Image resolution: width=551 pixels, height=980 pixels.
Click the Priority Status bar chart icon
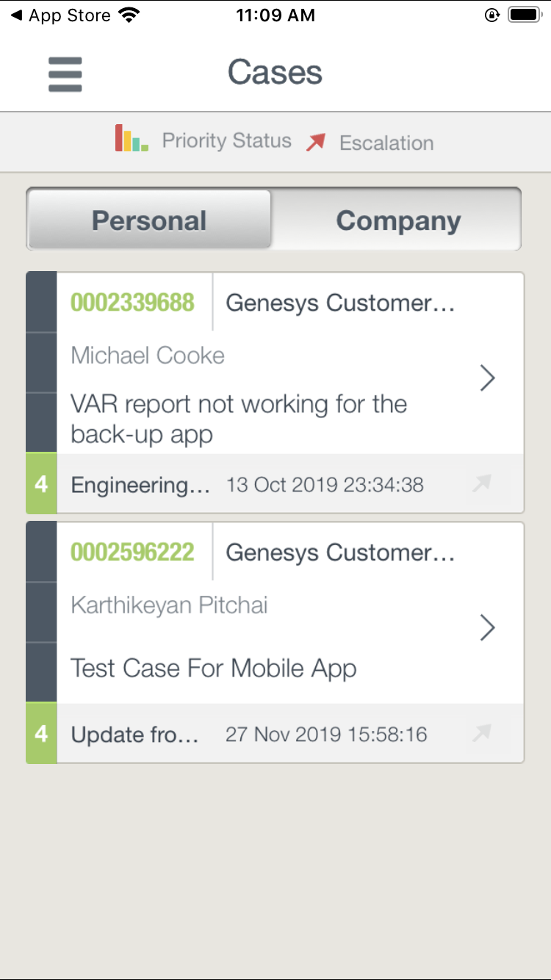(x=132, y=138)
